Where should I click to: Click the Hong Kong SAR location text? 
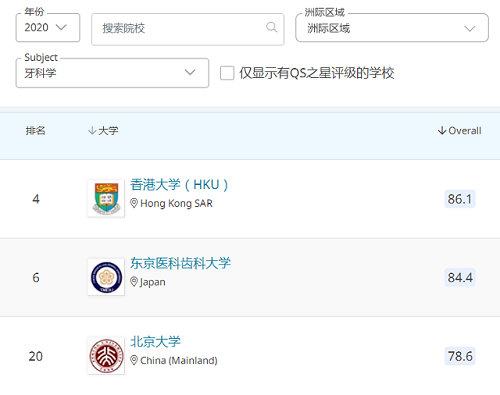coord(176,203)
